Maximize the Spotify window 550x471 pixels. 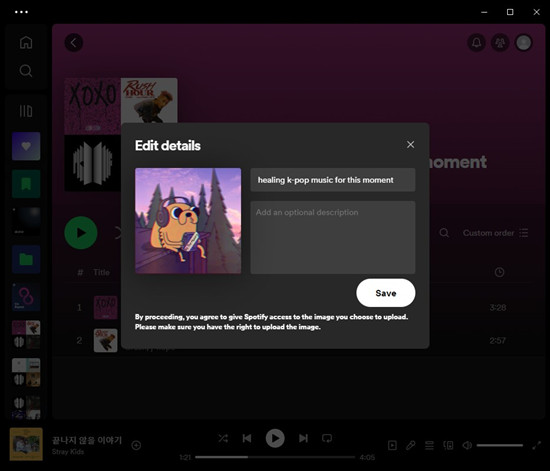tap(510, 12)
